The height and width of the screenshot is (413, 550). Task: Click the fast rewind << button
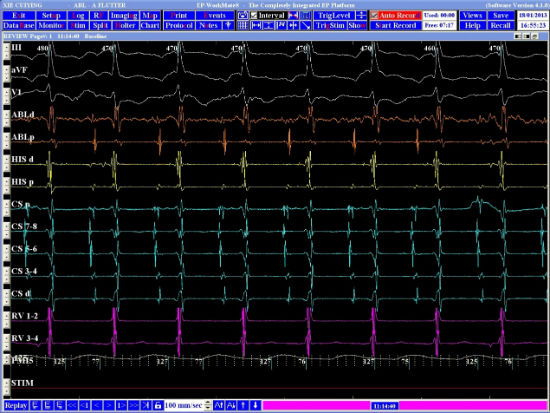[x=72, y=406]
